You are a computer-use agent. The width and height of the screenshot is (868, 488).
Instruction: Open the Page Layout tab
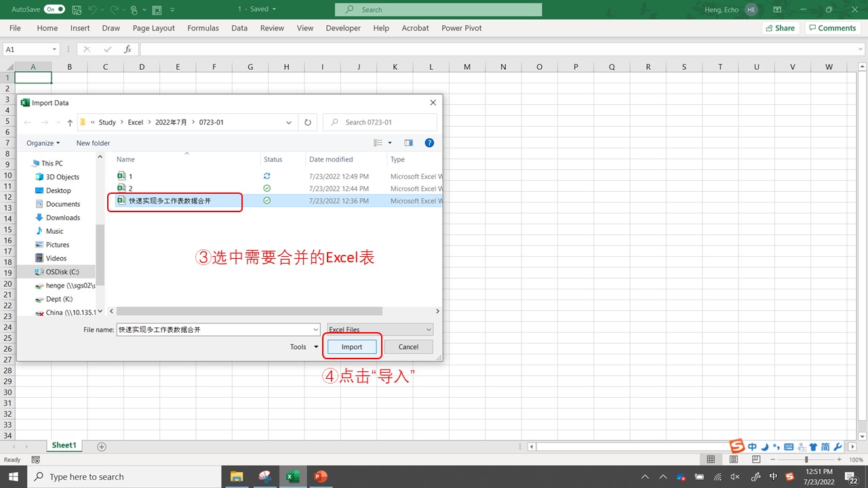154,28
